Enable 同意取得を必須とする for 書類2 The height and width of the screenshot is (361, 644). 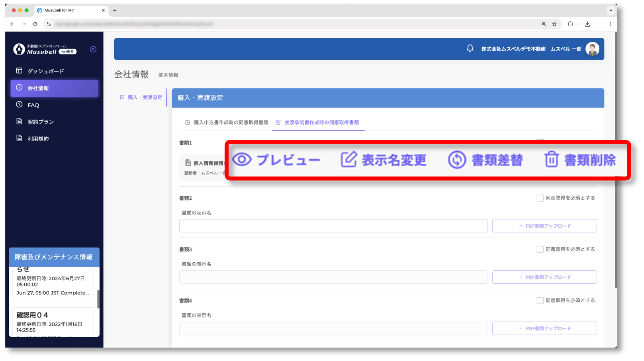[x=540, y=198]
